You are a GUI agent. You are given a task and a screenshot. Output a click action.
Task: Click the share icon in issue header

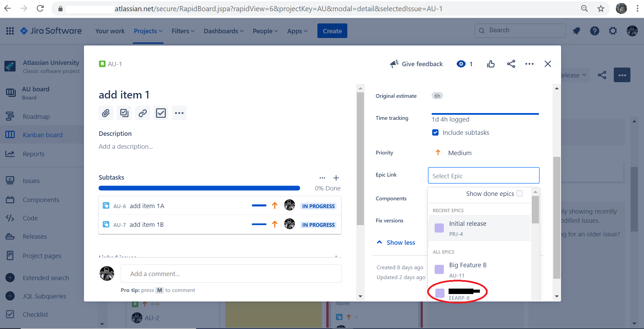point(511,64)
